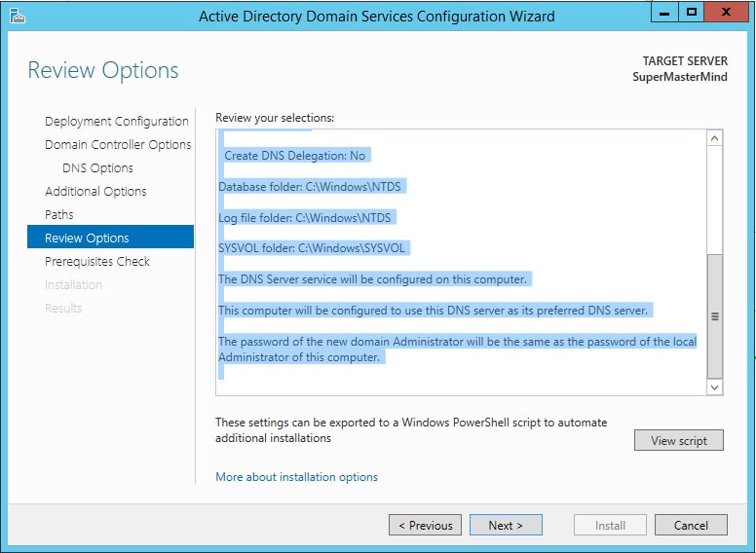Proceed with the Next button
Image resolution: width=756 pixels, height=553 pixels.
(x=506, y=525)
